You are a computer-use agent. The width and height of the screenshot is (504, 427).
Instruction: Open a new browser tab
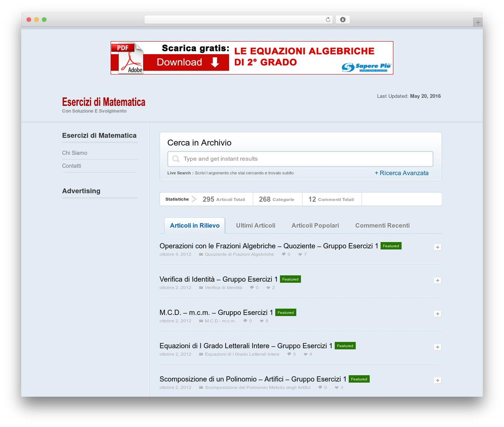click(478, 22)
